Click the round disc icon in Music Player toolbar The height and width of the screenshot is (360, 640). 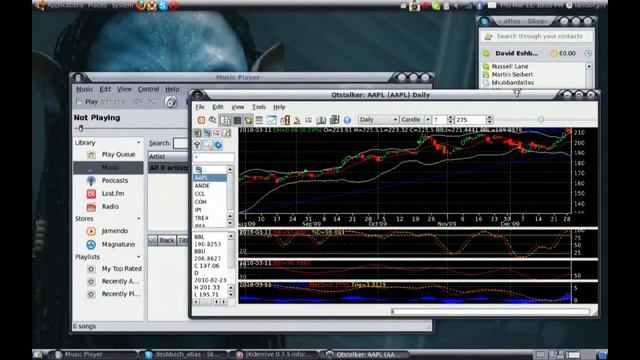(x=171, y=102)
